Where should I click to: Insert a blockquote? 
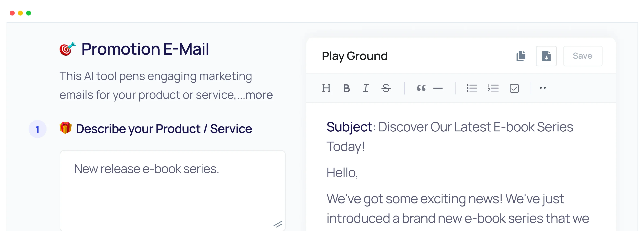tap(422, 88)
